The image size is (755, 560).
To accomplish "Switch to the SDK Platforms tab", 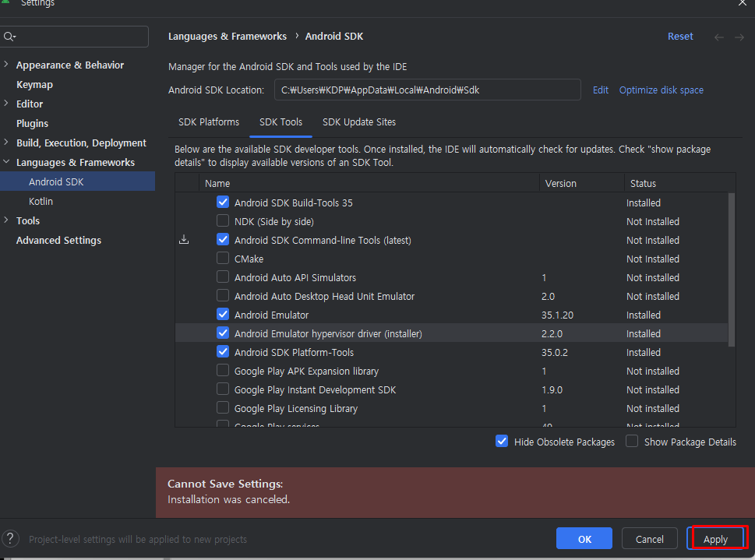I will click(209, 122).
